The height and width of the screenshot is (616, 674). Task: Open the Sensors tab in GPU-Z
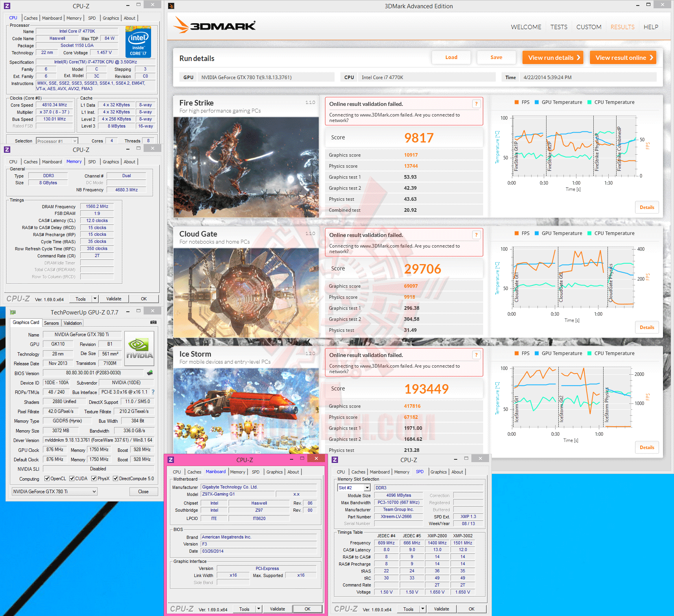pos(51,323)
